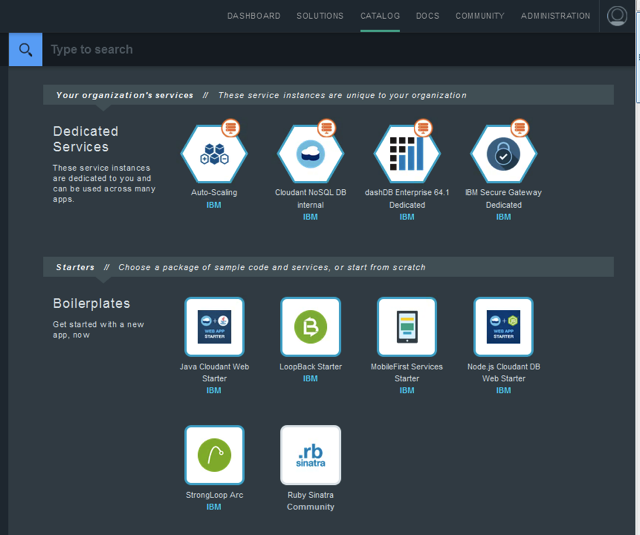Click the Cloudant NoSQL DB internal label

(x=311, y=198)
